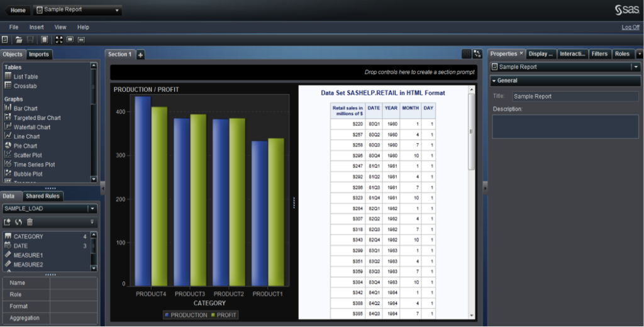Add a new section with plus button

click(x=140, y=55)
